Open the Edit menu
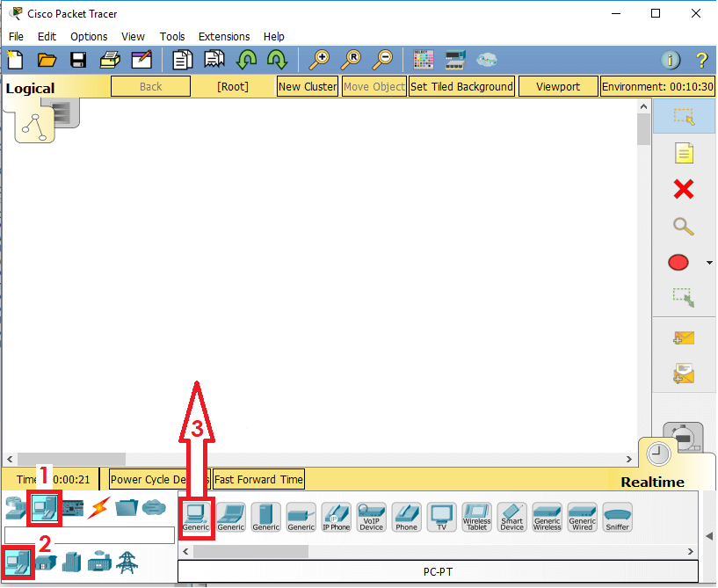 47,36
